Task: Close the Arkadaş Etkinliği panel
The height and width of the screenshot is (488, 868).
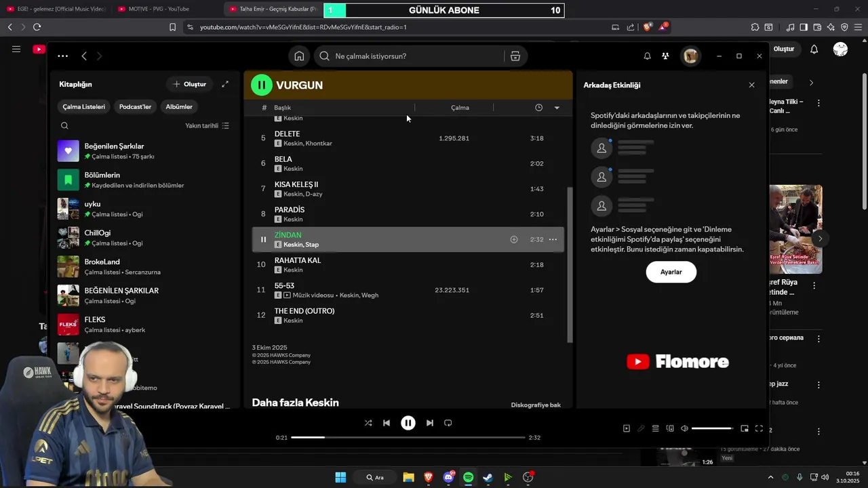Action: coord(751,85)
